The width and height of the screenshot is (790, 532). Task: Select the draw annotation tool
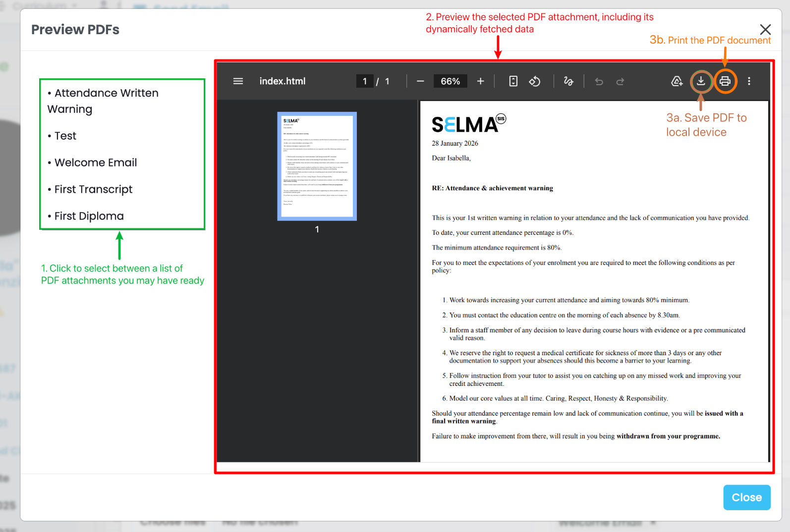click(568, 81)
